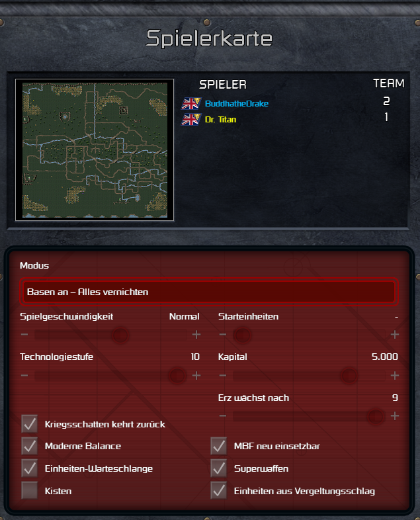Enable the Kisten checkbox
The height and width of the screenshot is (520, 420).
click(x=30, y=490)
